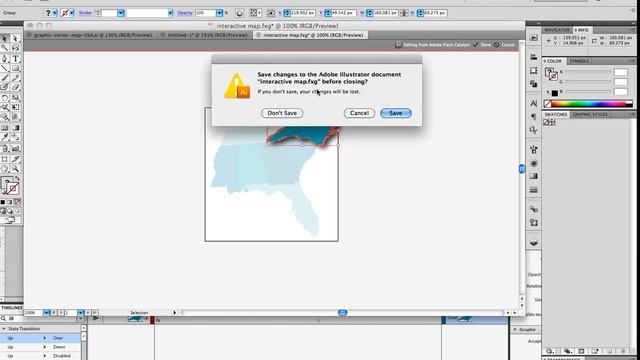This screenshot has height=360, width=640.
Task: Click the color spectrum bar in Color panel
Action: click(x=589, y=104)
